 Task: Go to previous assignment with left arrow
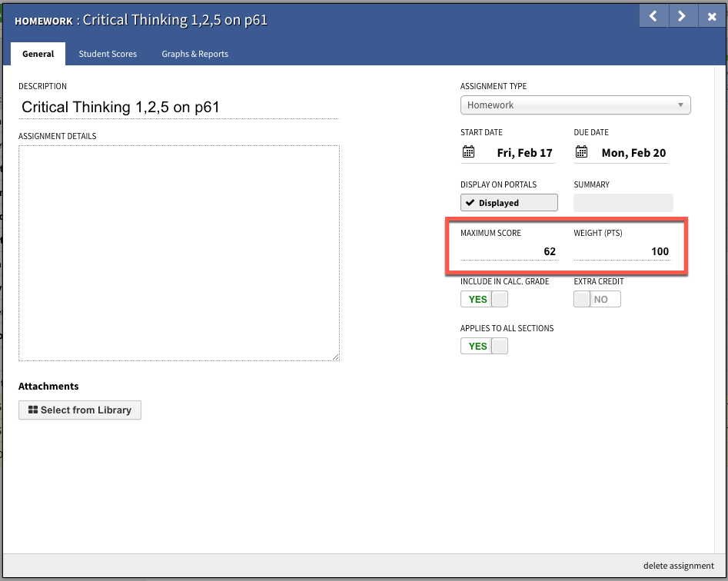653,16
